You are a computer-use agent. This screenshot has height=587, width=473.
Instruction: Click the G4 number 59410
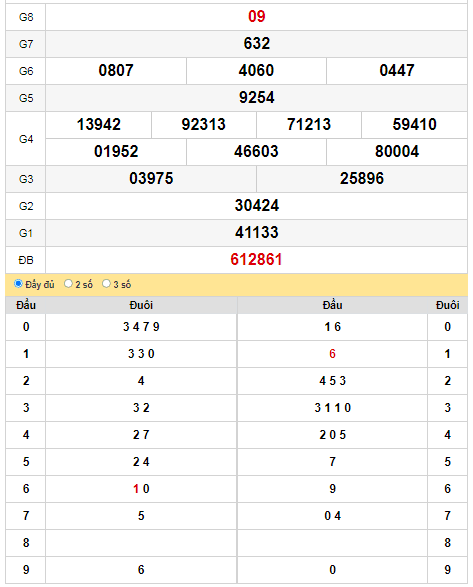414,124
